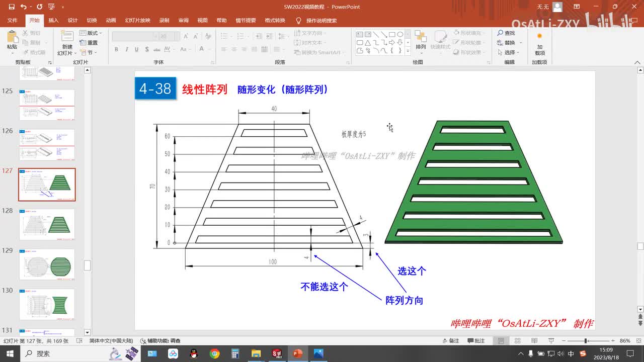The image size is (644, 362).
Task: Click the Save icon in the title bar
Action: pyautogui.click(x=12, y=7)
